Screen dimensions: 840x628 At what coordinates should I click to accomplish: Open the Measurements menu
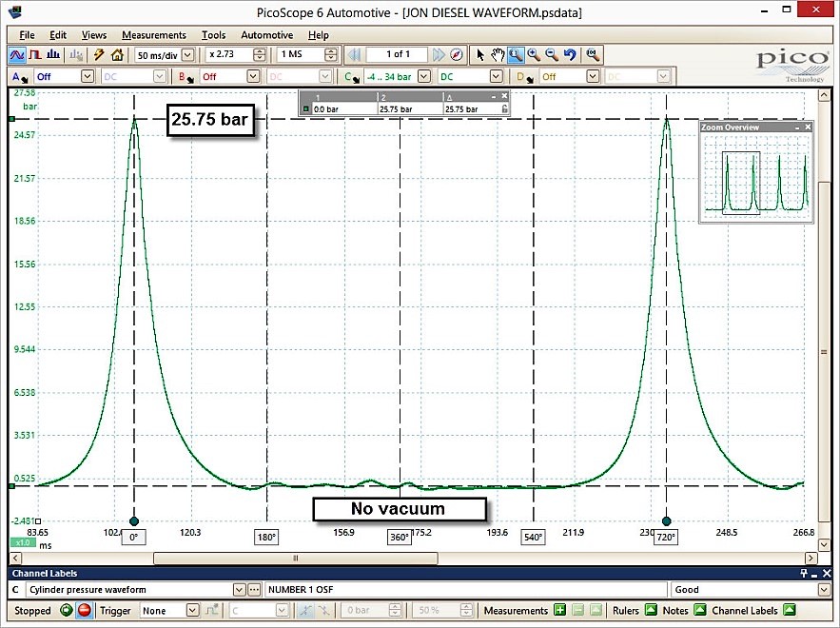click(x=154, y=35)
